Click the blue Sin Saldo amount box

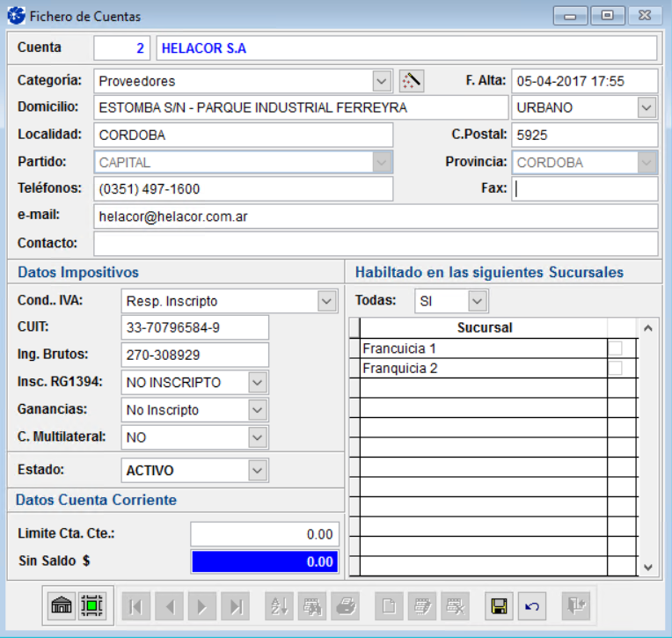(x=265, y=561)
